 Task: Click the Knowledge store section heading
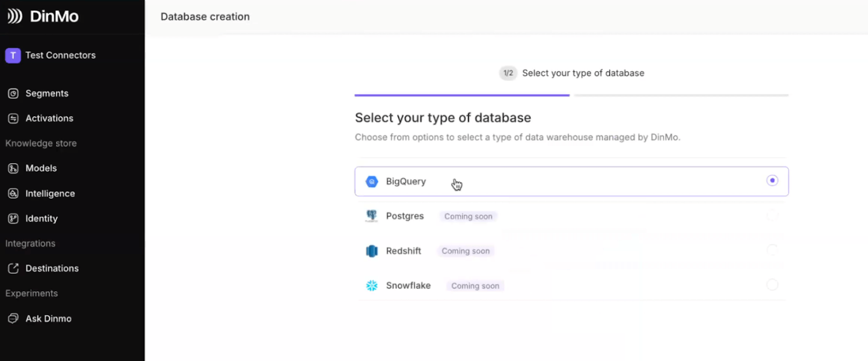(x=41, y=143)
